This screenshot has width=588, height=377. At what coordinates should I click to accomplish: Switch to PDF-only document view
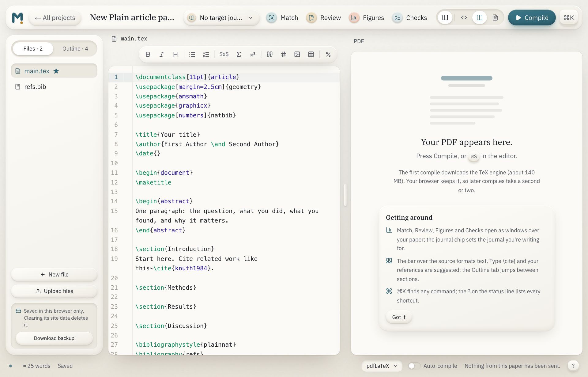click(x=495, y=17)
